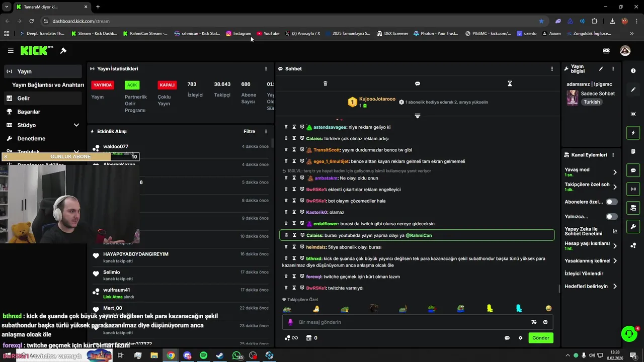Click the browser address bar URL
644x362 pixels.
[81, 21]
